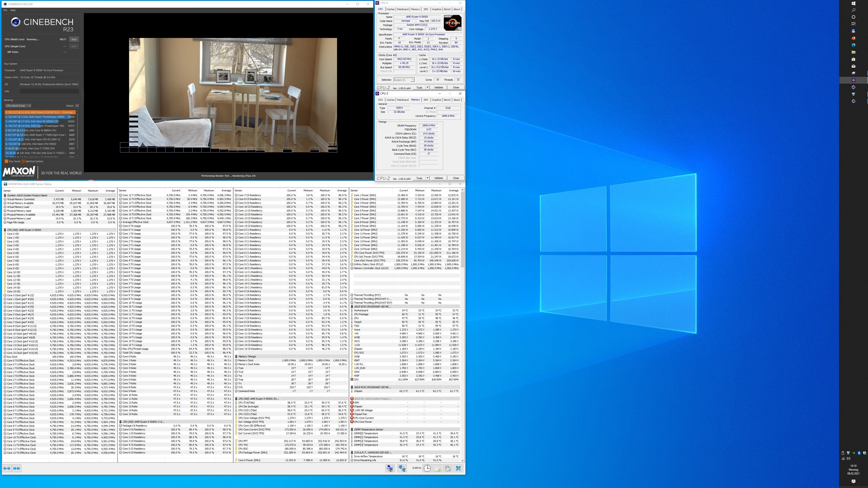The width and height of the screenshot is (868, 488).
Task: Open Cinebench File menu
Action: [5, 10]
